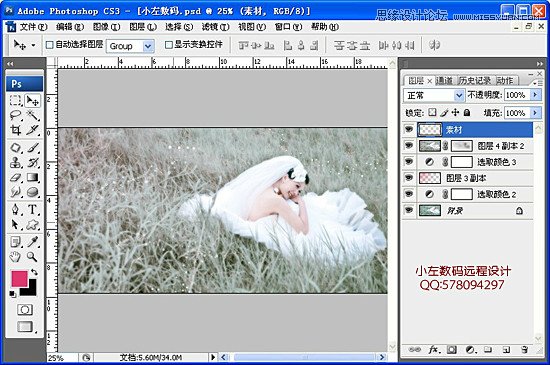
Task: Open the 图像 menu
Action: click(x=106, y=27)
